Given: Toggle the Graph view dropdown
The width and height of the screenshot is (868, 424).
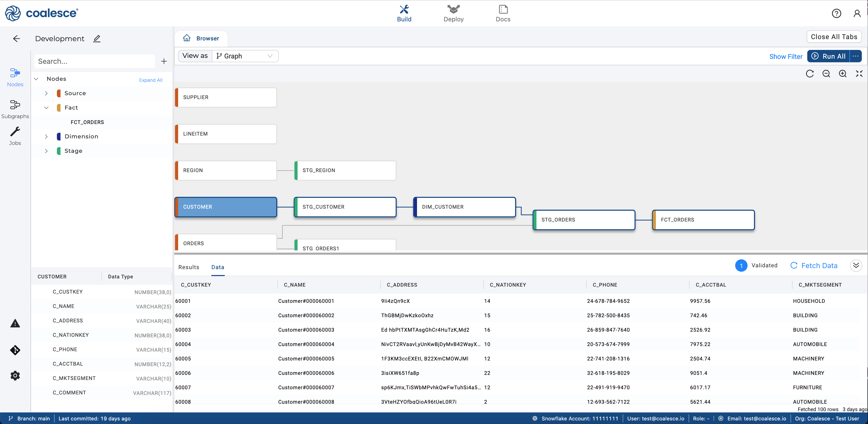Looking at the screenshot, I should point(269,55).
